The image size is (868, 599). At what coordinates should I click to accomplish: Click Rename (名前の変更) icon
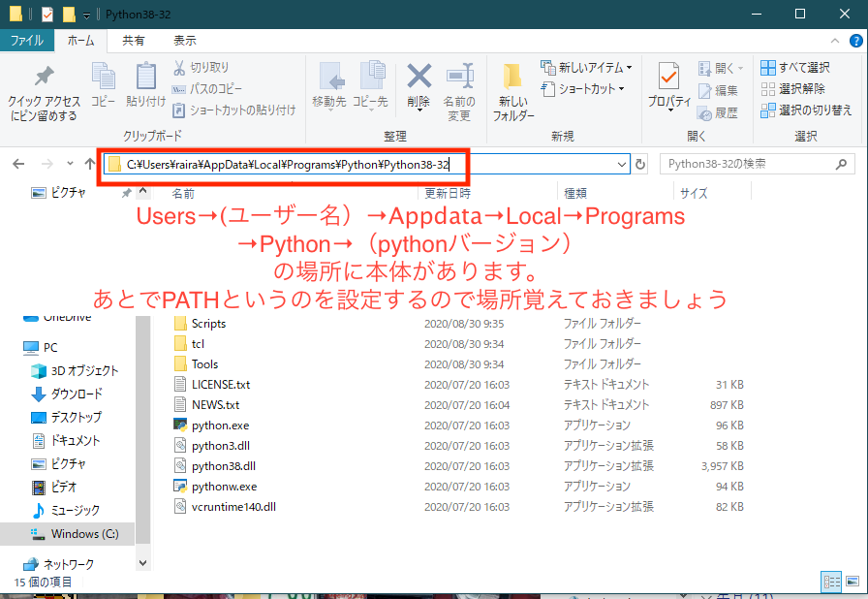[459, 92]
